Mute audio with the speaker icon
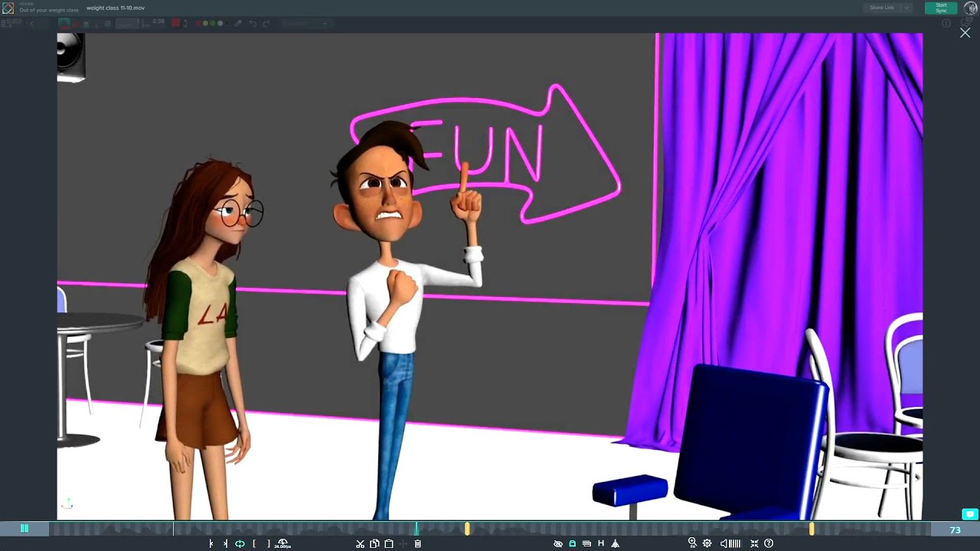 [x=724, y=543]
